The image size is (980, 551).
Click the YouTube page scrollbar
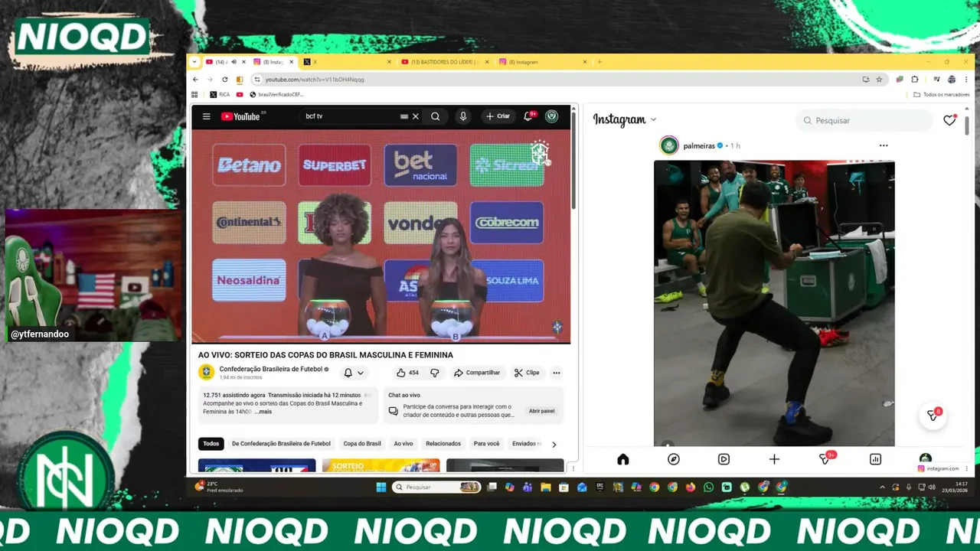tap(573, 161)
